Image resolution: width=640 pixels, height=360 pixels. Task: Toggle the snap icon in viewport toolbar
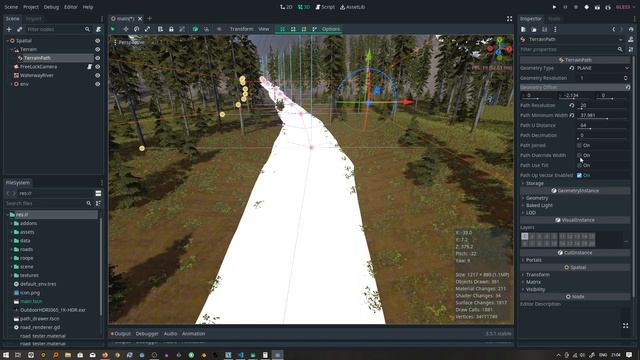pos(207,29)
